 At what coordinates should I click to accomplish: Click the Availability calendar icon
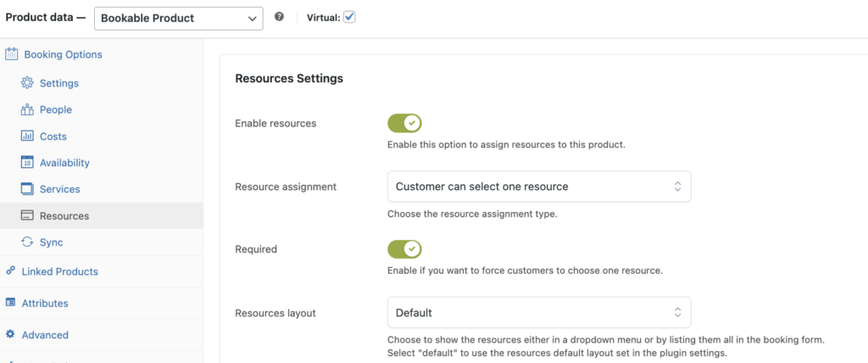pos(27,162)
